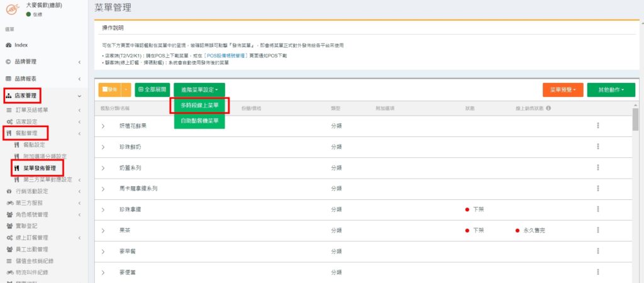Image resolution: width=644 pixels, height=283 pixels.
Task: Expand the 馬卡龍拿鐵系列 category row
Action: 104,188
